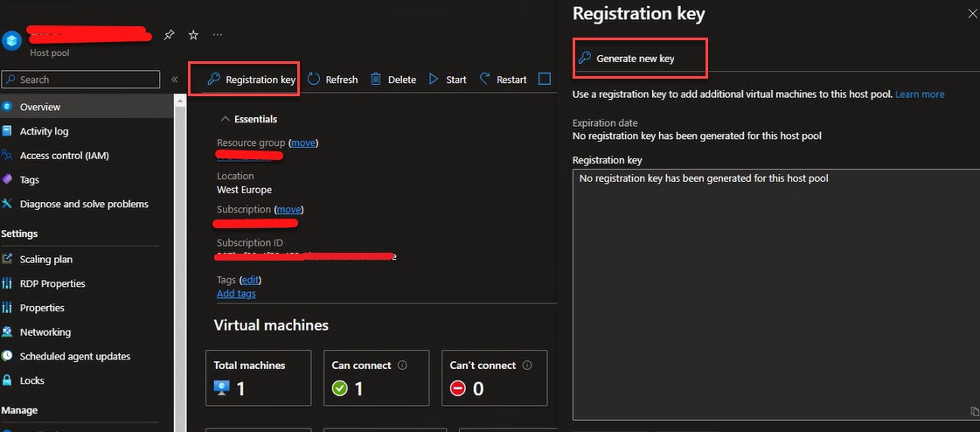Collapse the left sidebar with double chevron
This screenshot has height=432, width=980.
tap(174, 80)
